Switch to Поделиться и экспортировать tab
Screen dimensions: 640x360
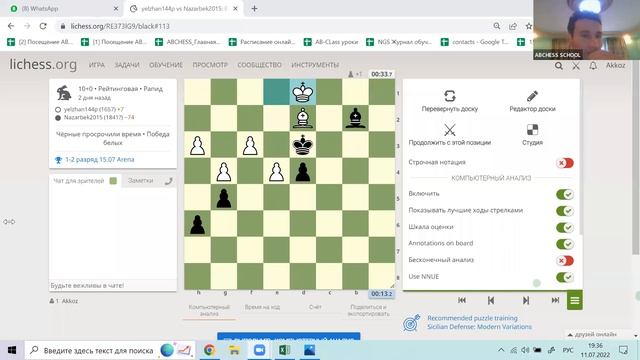[368, 310]
